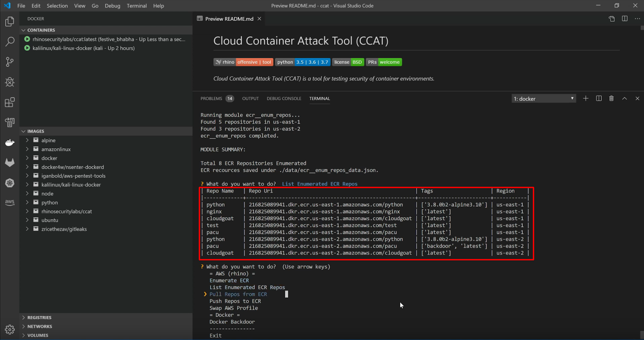Open the Extensions view icon
The image size is (644, 340).
[10, 102]
